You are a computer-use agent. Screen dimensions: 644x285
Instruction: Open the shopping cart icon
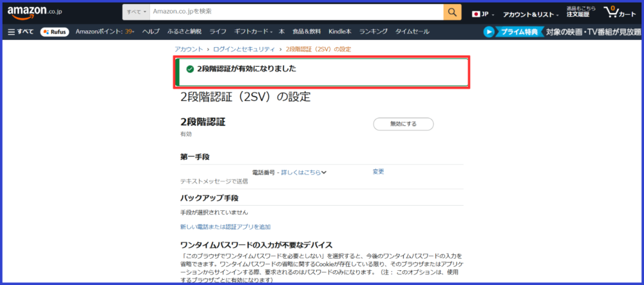[620, 12]
